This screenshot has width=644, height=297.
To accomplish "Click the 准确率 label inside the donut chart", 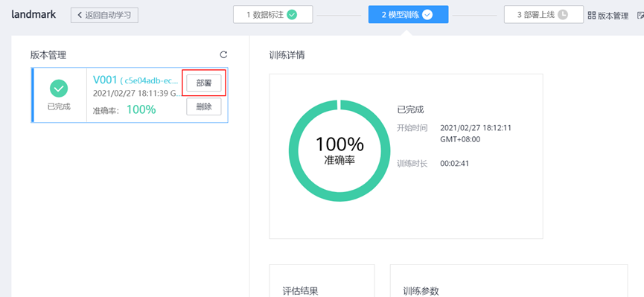I will pyautogui.click(x=339, y=160).
